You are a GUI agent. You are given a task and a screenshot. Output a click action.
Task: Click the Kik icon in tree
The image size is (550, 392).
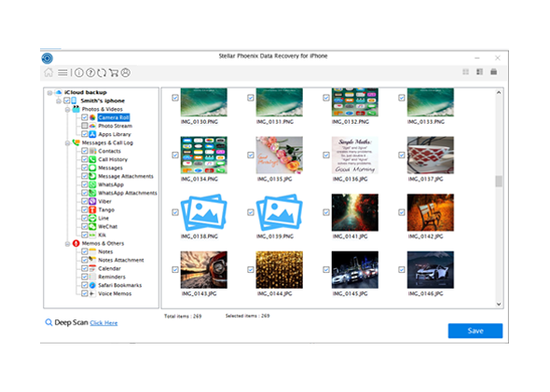(x=92, y=235)
